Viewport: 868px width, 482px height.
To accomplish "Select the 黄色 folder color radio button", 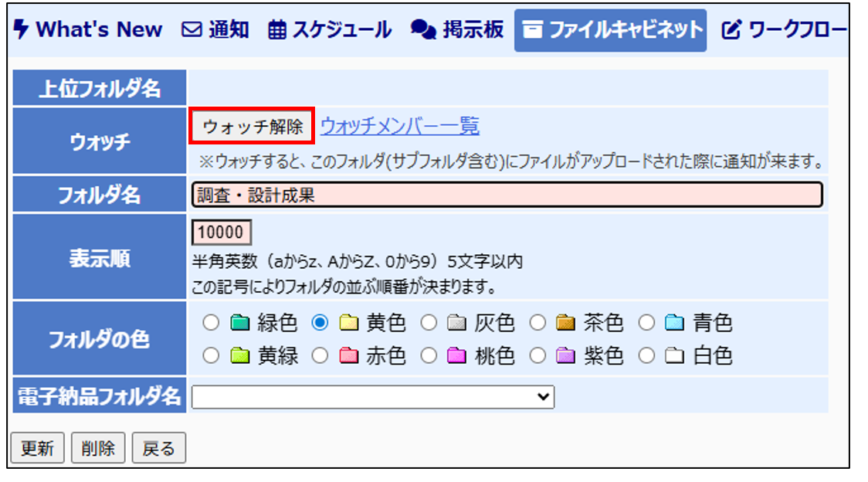I will 320,323.
